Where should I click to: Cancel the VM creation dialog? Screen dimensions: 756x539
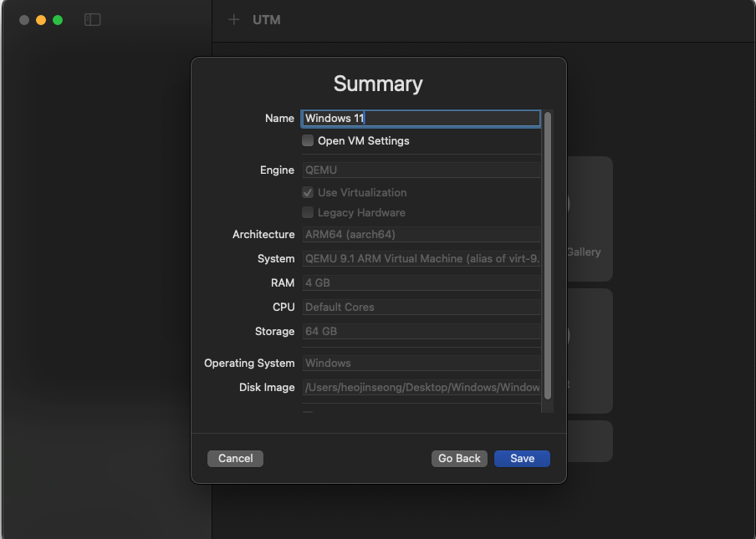coord(235,459)
